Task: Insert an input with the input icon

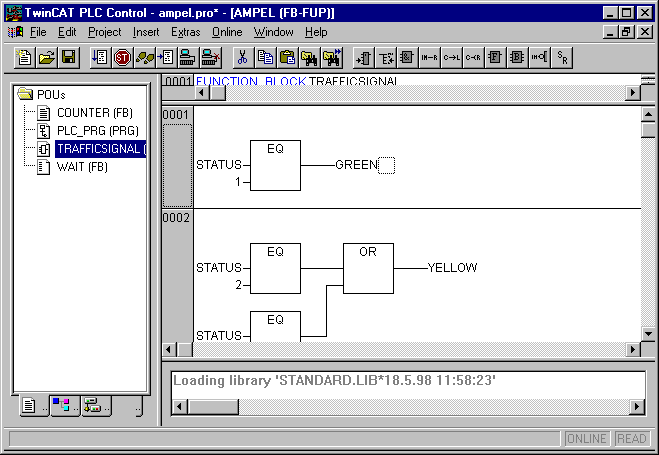Action: 364,58
